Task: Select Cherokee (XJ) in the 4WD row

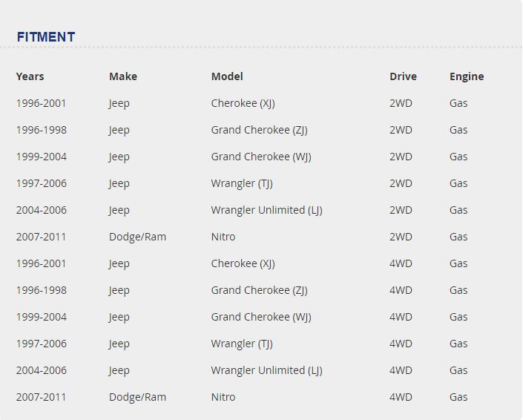Action: (243, 263)
